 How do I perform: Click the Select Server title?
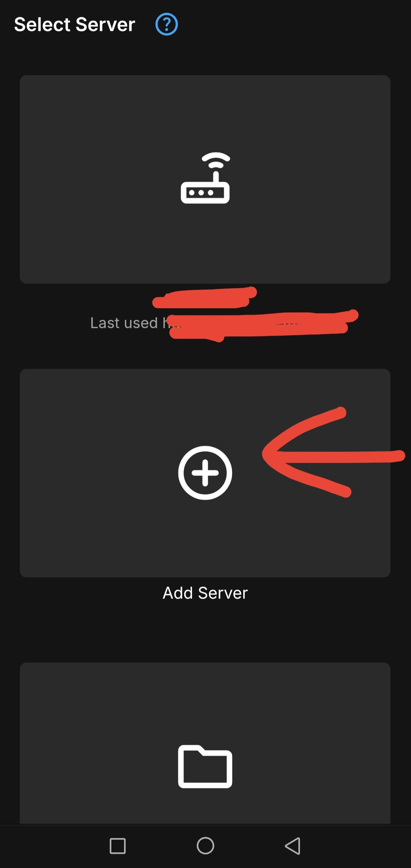coord(74,25)
